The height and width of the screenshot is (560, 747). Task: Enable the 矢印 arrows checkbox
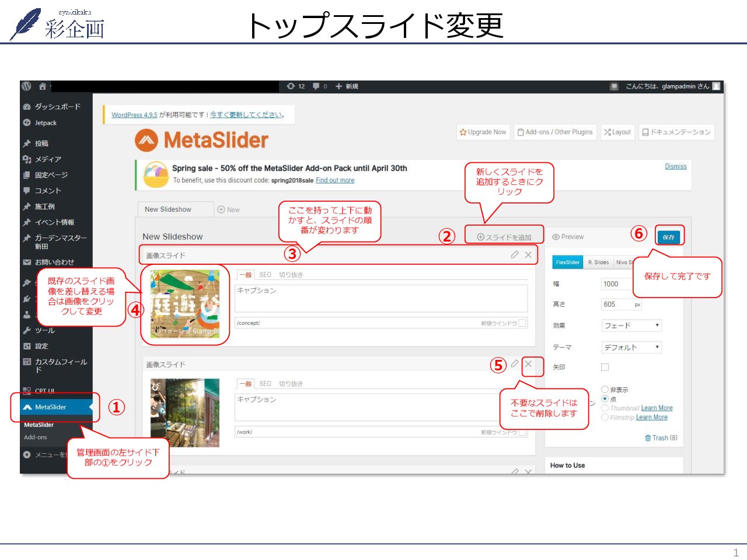[x=605, y=367]
